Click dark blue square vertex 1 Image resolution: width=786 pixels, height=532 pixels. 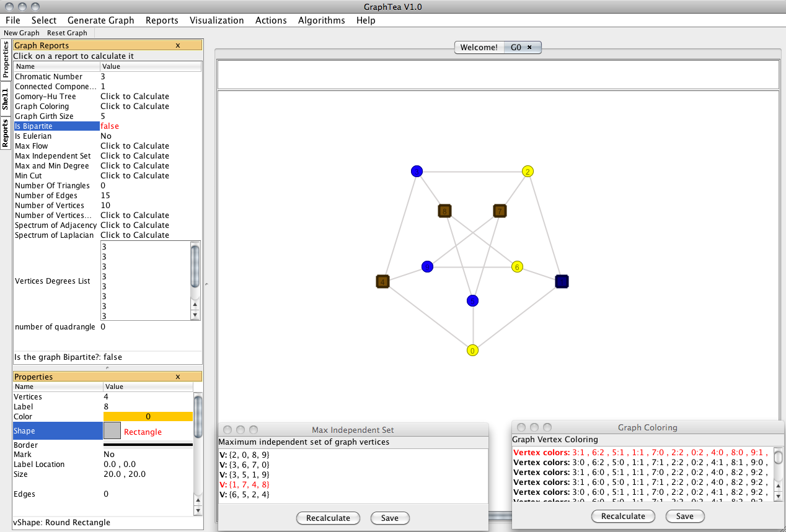point(562,282)
